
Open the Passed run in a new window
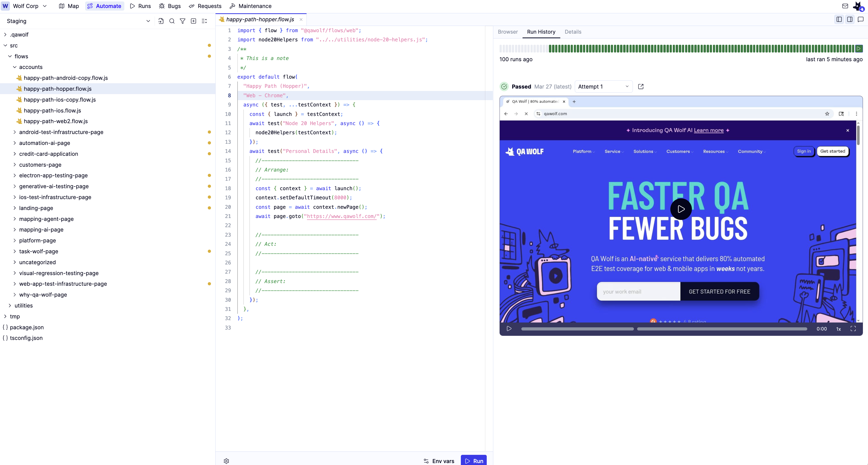coord(641,87)
